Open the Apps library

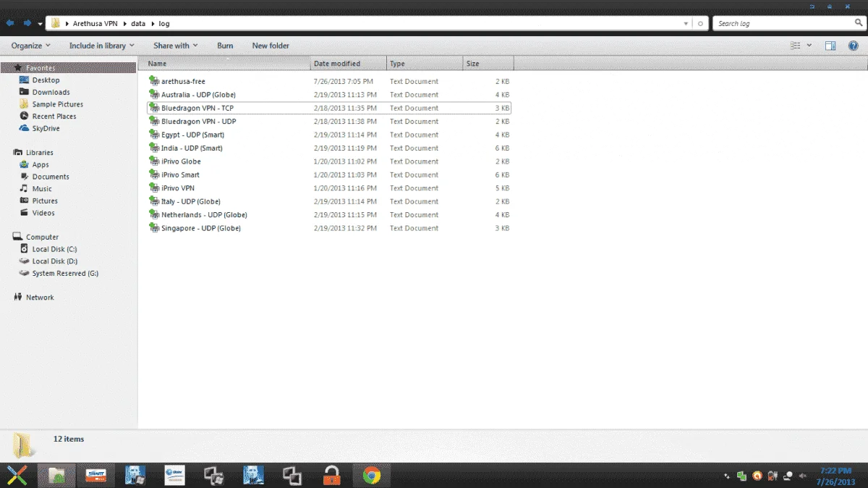pyautogui.click(x=41, y=165)
